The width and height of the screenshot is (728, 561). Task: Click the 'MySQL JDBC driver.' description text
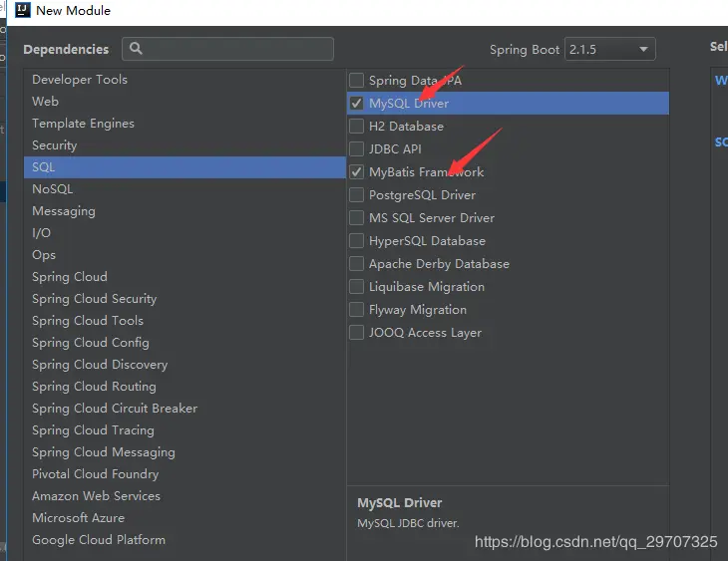408,523
